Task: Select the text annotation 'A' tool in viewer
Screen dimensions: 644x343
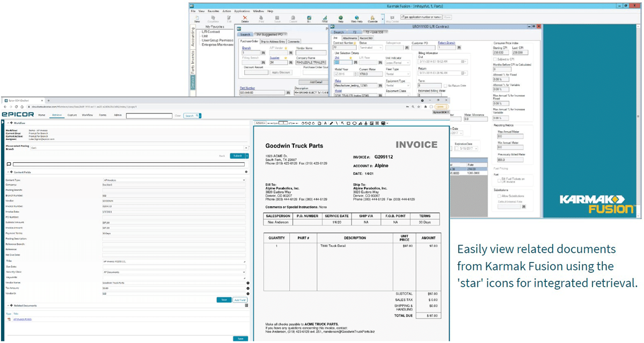Action: [x=325, y=123]
